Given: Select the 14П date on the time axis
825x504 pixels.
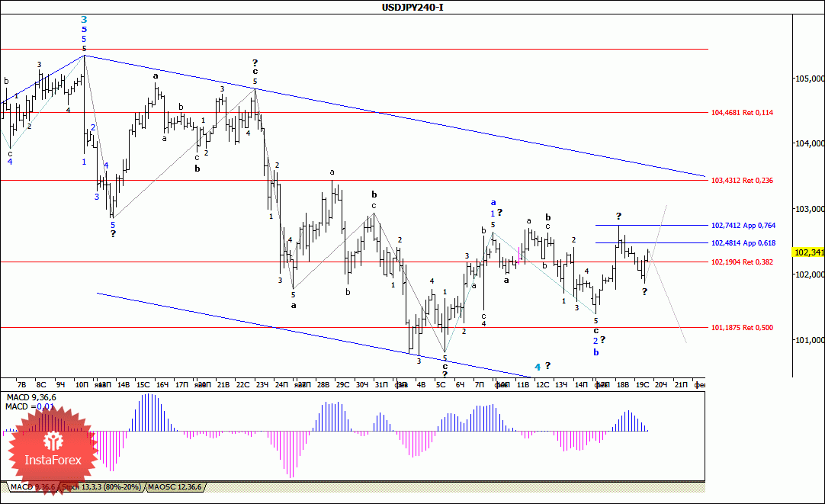Looking at the screenshot, I should (581, 385).
